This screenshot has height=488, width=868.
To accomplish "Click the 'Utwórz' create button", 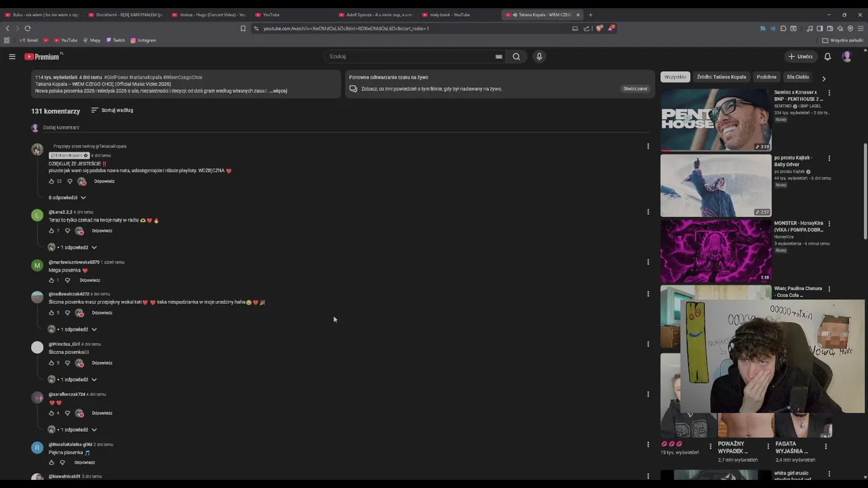I will pos(800,56).
